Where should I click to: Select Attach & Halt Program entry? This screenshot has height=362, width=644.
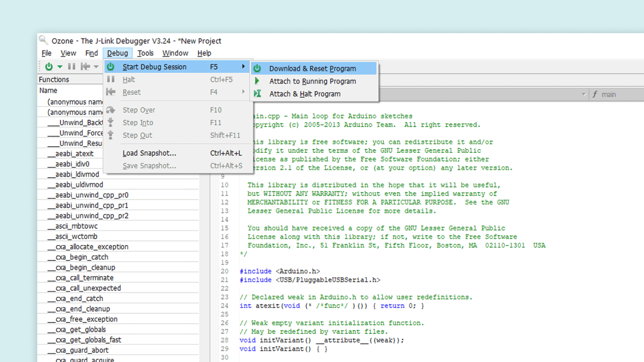point(305,94)
